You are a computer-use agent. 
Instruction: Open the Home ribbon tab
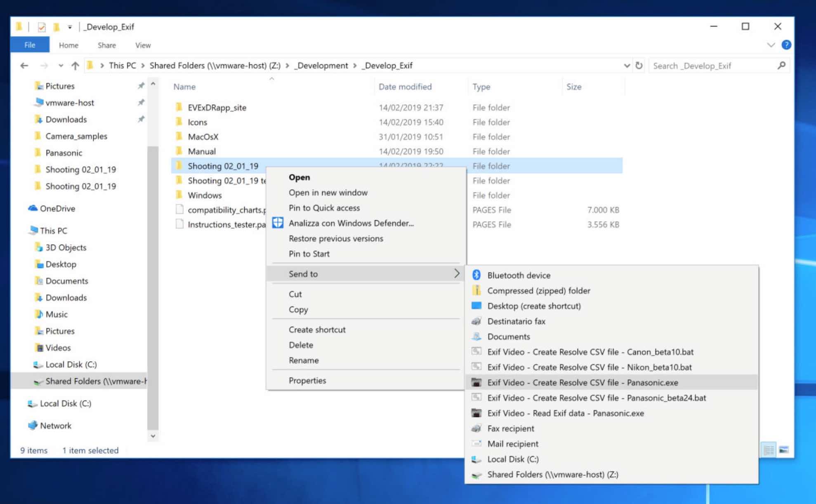click(x=68, y=45)
